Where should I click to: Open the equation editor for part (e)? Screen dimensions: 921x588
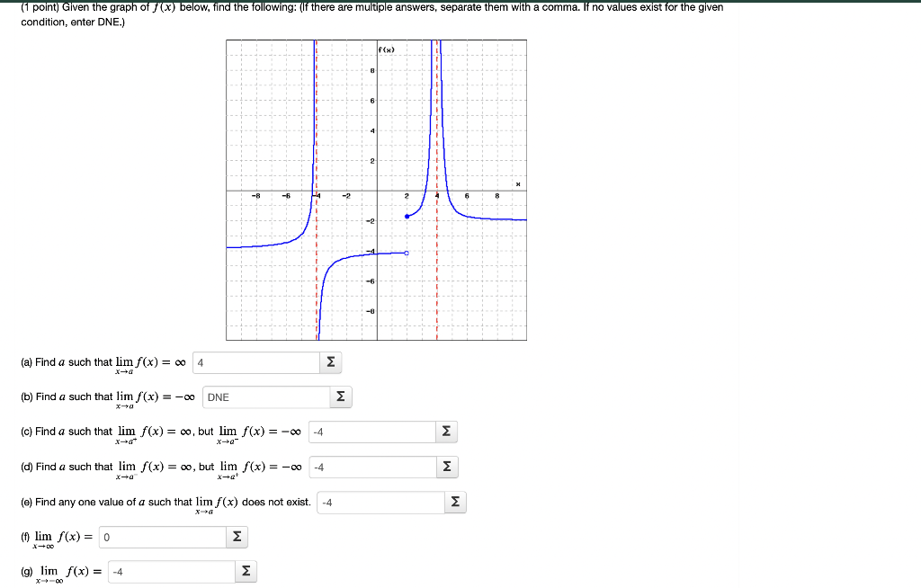point(454,502)
